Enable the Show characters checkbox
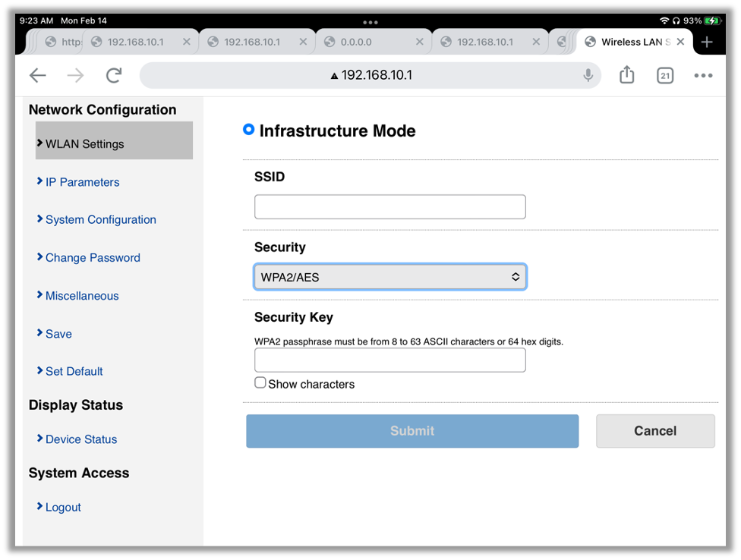The image size is (741, 560). tap(260, 383)
